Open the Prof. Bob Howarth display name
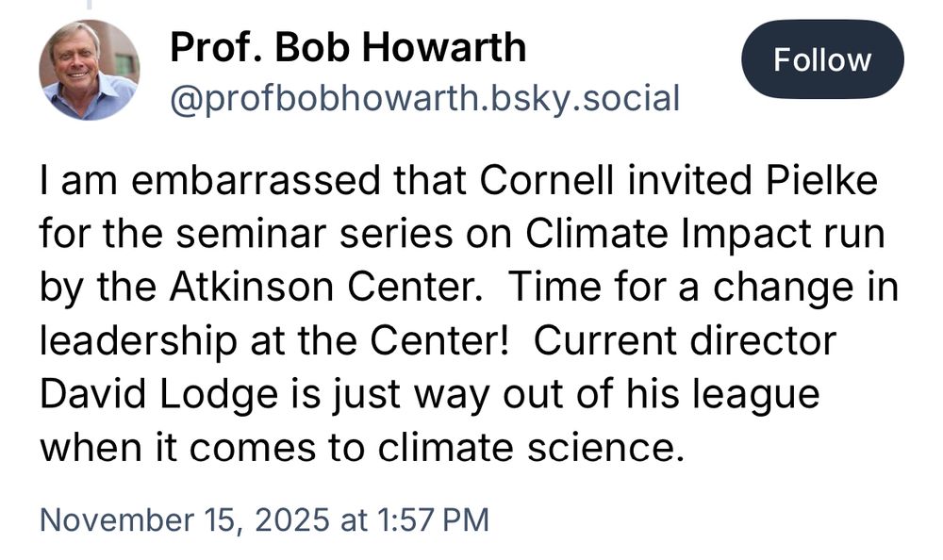The height and width of the screenshot is (560, 943). [348, 46]
